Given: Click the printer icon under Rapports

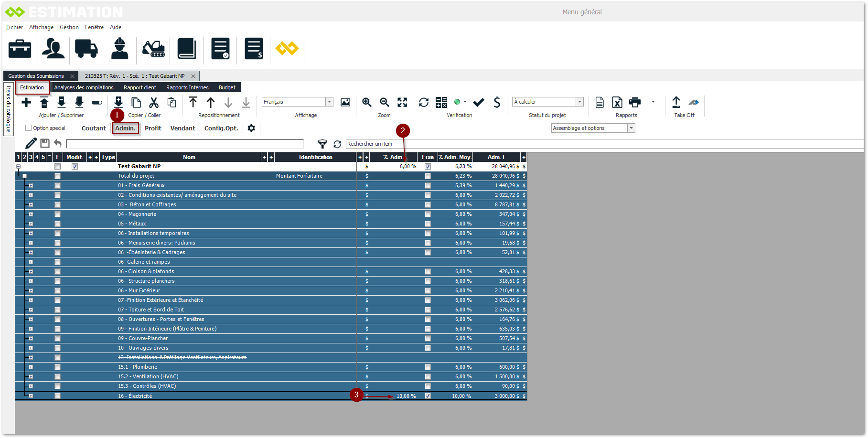Looking at the screenshot, I should (x=635, y=102).
